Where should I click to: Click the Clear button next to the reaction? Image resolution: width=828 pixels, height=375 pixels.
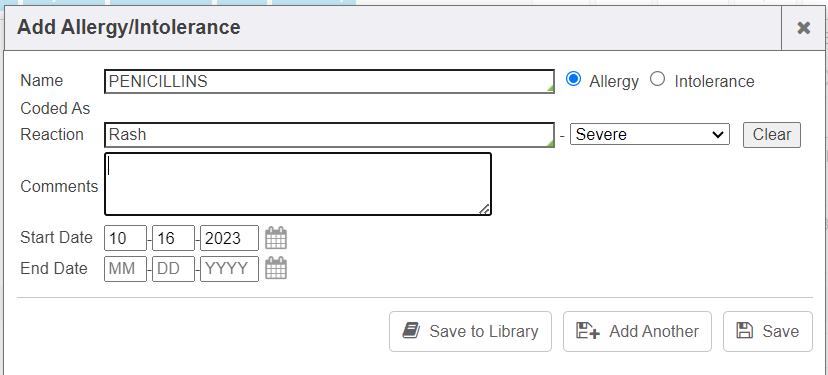tap(771, 135)
